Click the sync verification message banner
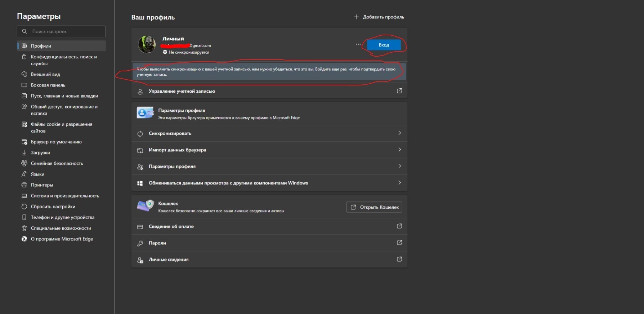This screenshot has height=314, width=644. point(269,72)
